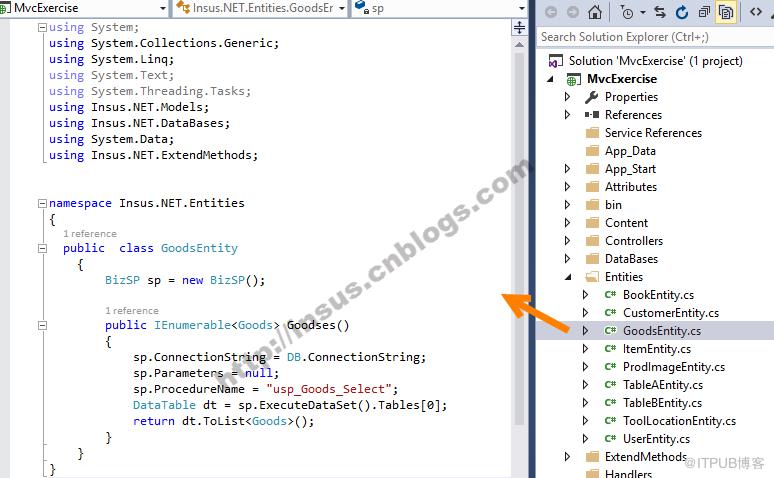Click the Pending Changes Filter clock icon
This screenshot has width=774, height=478.
(627, 12)
